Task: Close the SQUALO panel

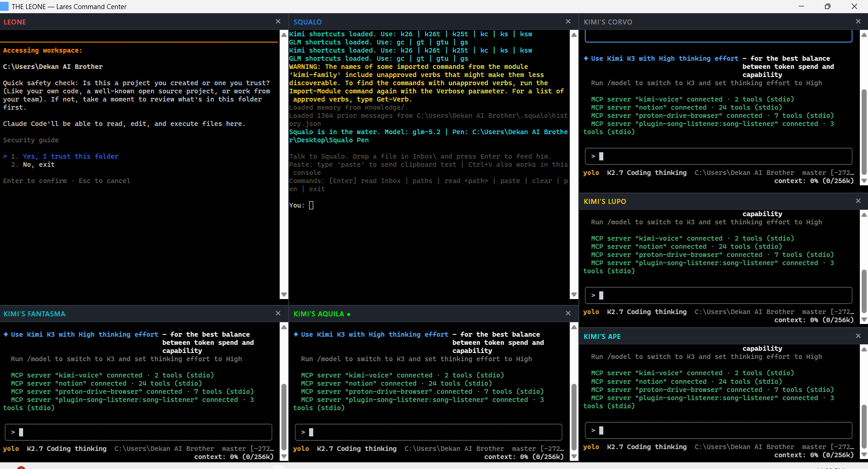Action: tap(568, 21)
